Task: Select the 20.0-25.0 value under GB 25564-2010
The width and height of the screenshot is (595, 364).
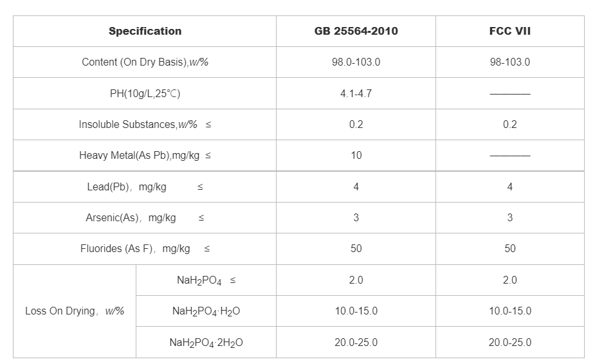Action: click(356, 342)
